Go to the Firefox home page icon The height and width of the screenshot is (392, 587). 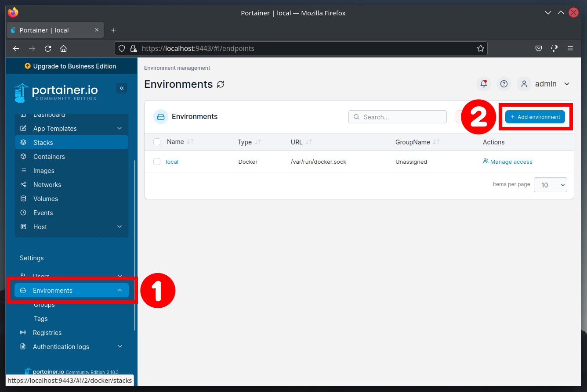click(64, 48)
